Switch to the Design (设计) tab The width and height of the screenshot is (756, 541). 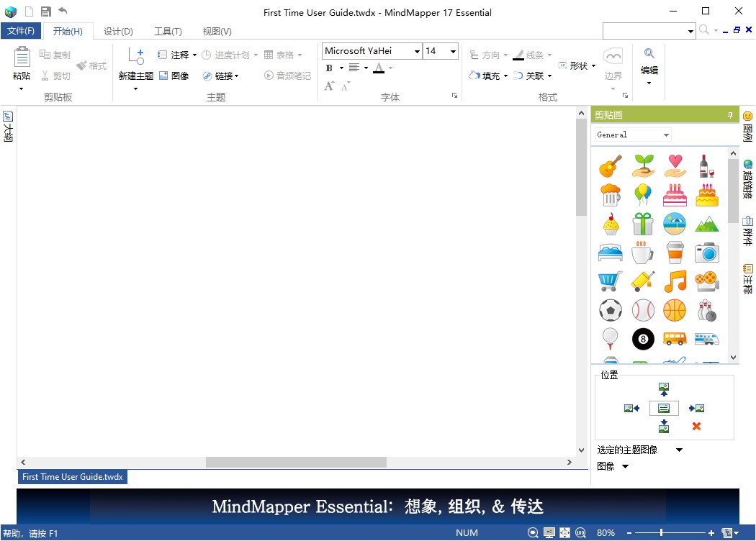pos(118,32)
